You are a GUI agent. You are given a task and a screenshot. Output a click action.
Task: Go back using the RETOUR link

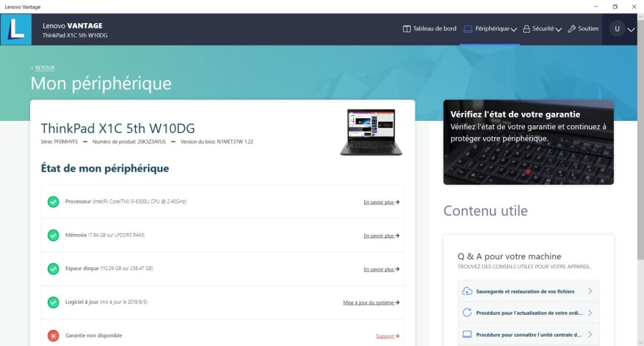click(42, 68)
